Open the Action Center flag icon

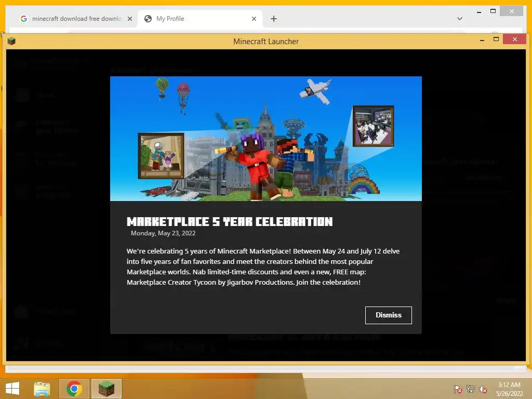pos(458,389)
